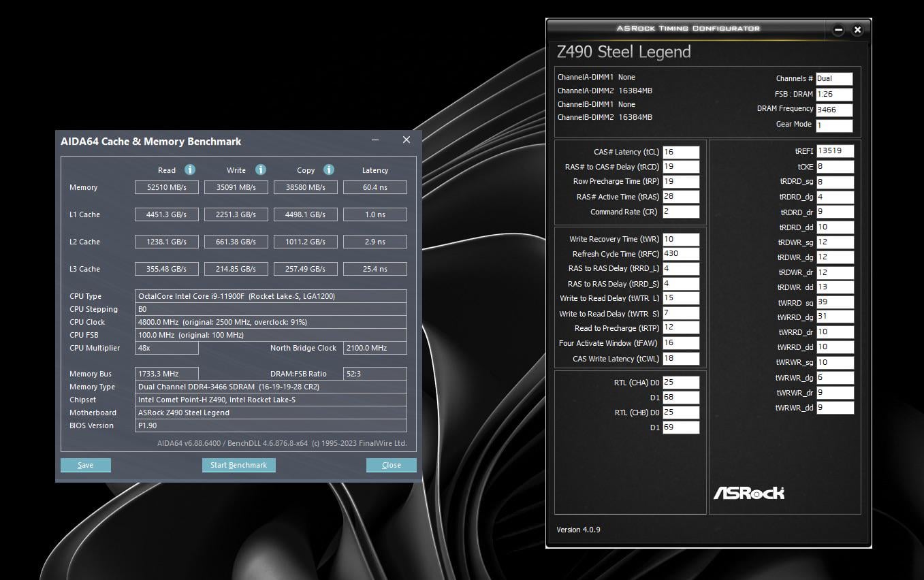Click the Memory Read result 52510 MB/s

(x=167, y=187)
